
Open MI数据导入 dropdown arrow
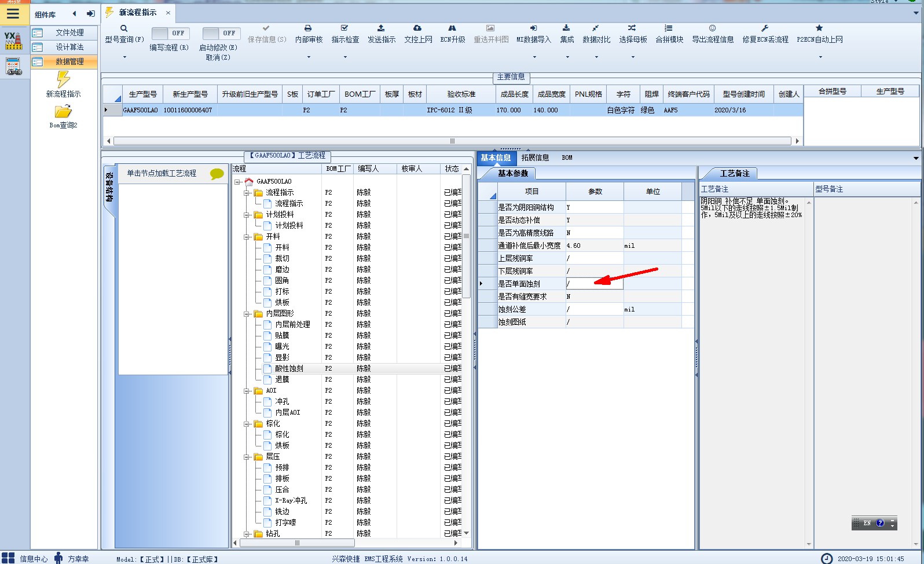click(534, 57)
